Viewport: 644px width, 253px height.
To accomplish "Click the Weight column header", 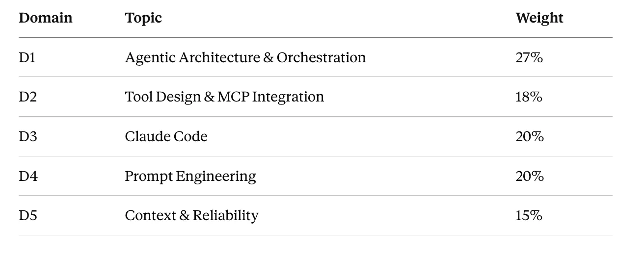I will 539,18.
